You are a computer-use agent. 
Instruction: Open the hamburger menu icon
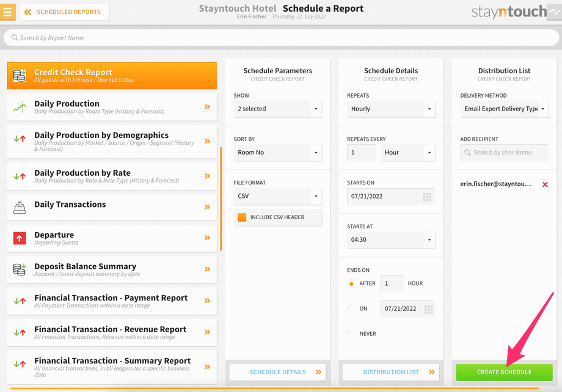[7, 12]
